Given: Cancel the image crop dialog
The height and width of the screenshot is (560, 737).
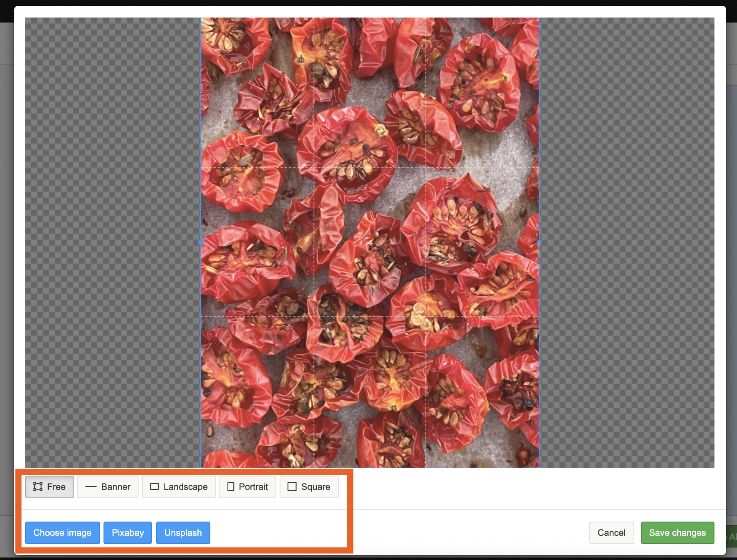Looking at the screenshot, I should [611, 533].
